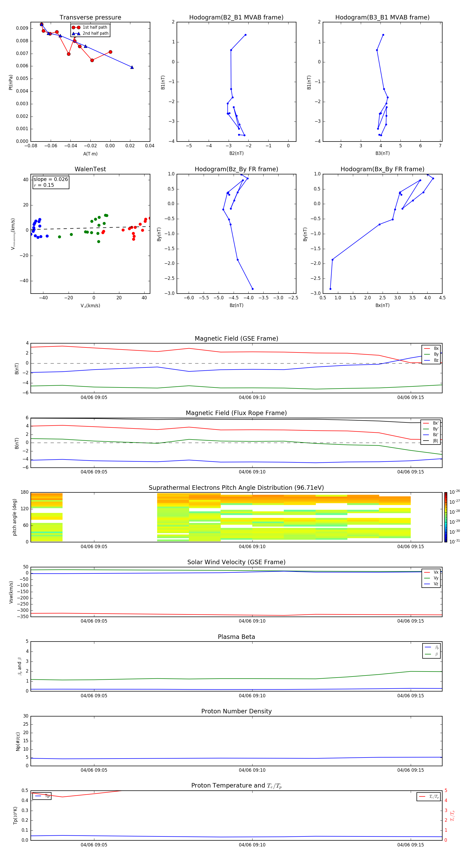The height and width of the screenshot is (868, 473).
Task: Click the 'Np(#/cc)' axis label
Action: point(18,741)
